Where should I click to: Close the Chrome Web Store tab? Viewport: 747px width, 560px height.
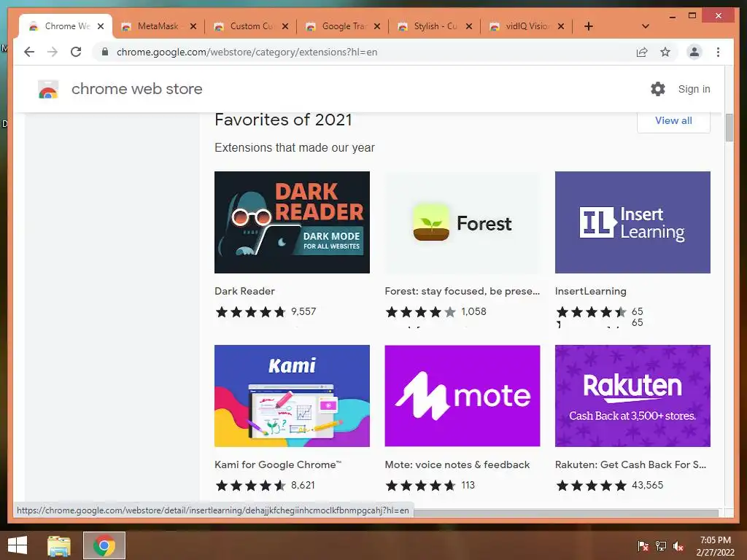[x=101, y=26]
